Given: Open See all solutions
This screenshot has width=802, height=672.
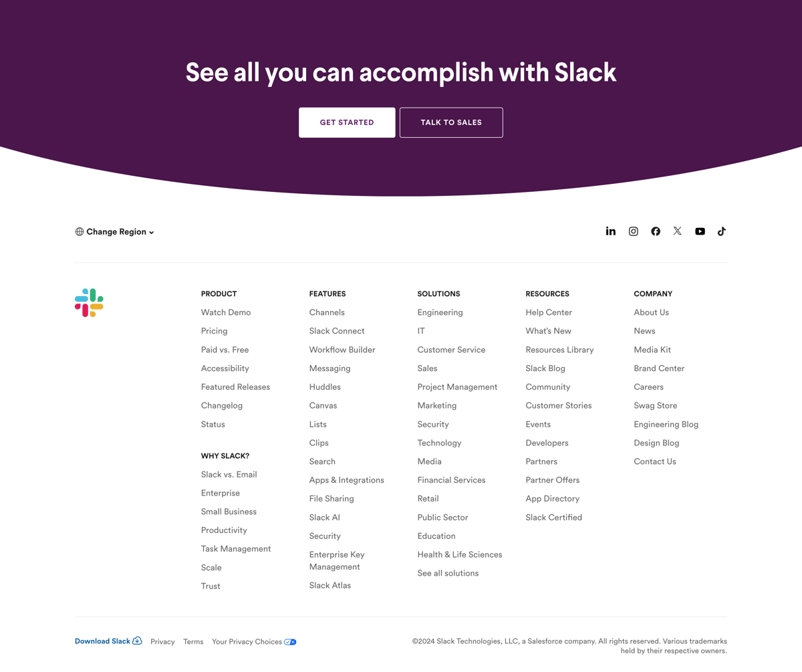Looking at the screenshot, I should (448, 573).
